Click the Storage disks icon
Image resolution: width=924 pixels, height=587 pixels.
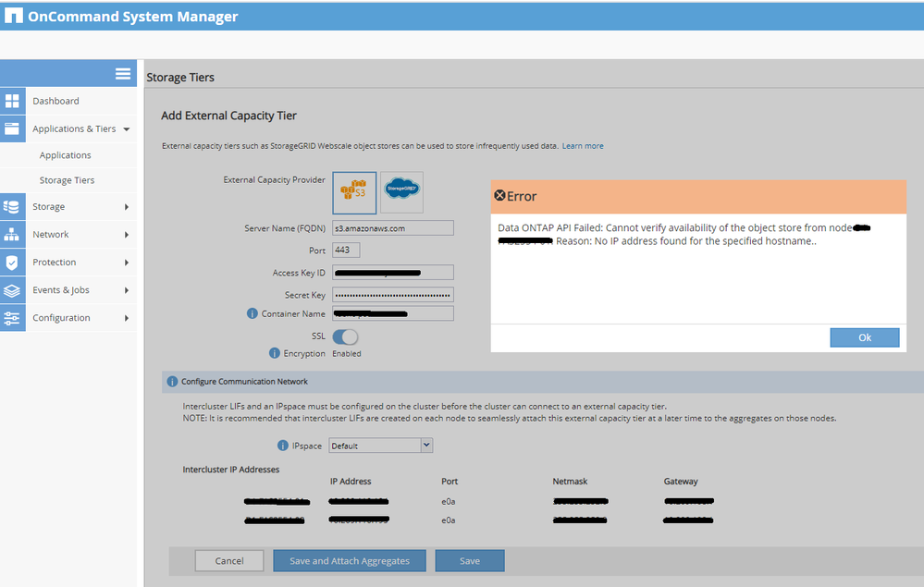[x=13, y=207]
